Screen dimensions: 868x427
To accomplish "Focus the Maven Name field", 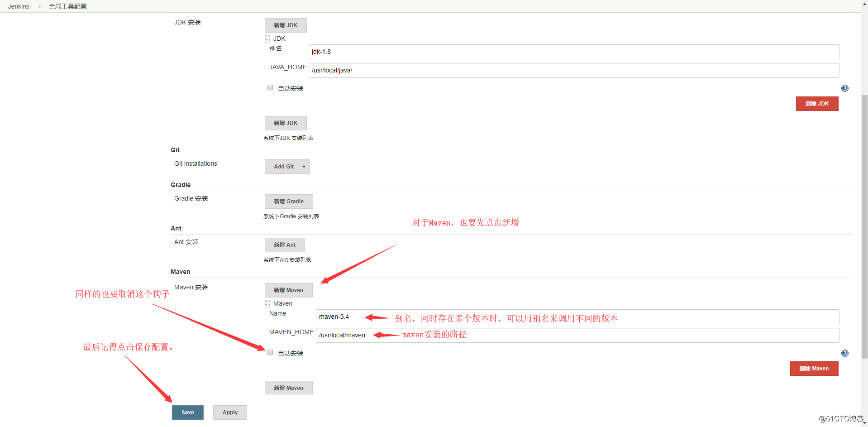I will pyautogui.click(x=577, y=317).
